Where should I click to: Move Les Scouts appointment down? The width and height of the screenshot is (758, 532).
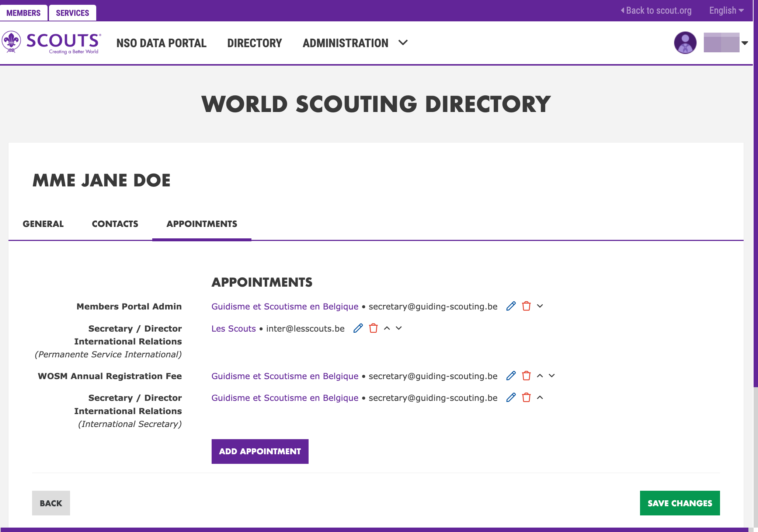pos(399,328)
